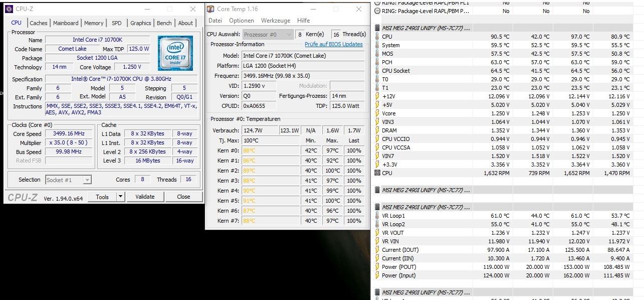
Task: Open the Tools button dropdown arrow
Action: (120, 197)
